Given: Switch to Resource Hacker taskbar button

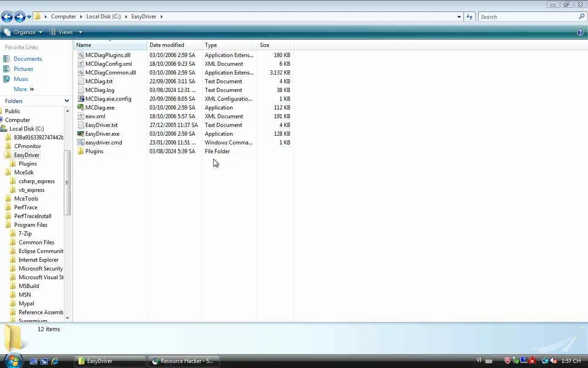Looking at the screenshot, I should (183, 361).
